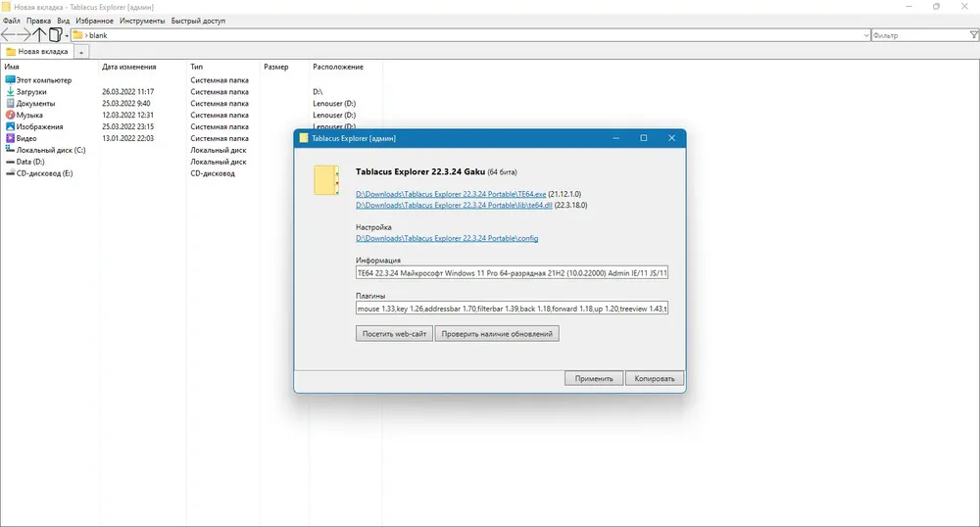Click the folder icon in the address bar
980x527 pixels.
77,35
